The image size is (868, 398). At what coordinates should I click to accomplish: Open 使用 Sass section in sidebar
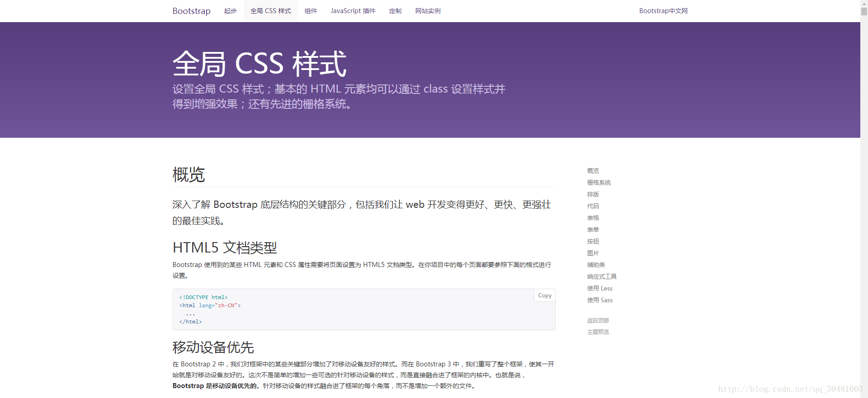coord(600,300)
